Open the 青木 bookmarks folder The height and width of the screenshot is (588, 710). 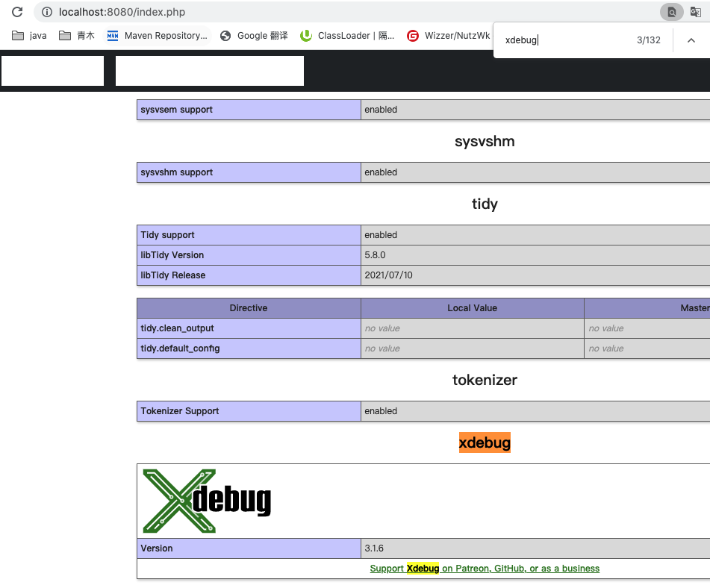pos(77,36)
